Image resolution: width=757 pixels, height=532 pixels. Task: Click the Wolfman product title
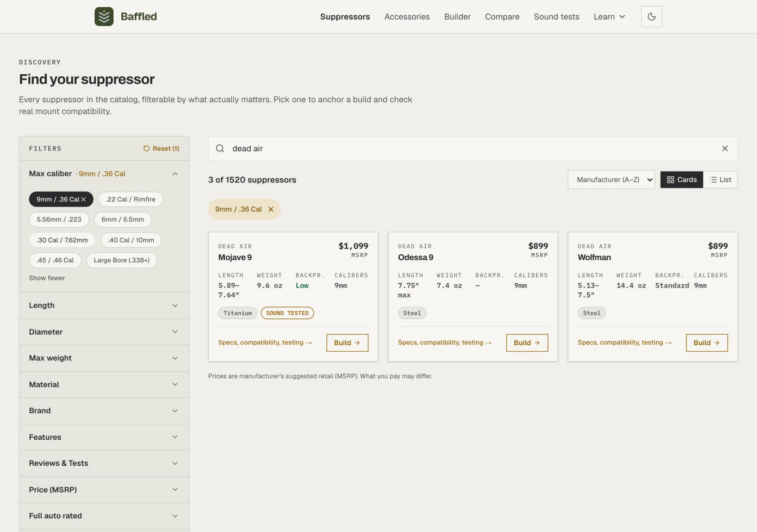point(594,258)
